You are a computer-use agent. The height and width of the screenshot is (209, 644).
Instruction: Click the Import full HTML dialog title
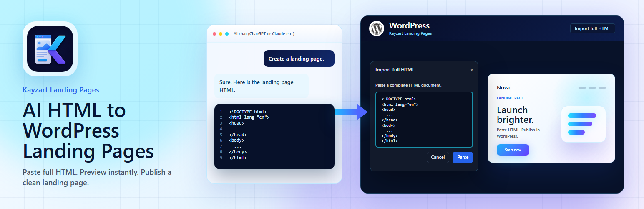(x=395, y=70)
